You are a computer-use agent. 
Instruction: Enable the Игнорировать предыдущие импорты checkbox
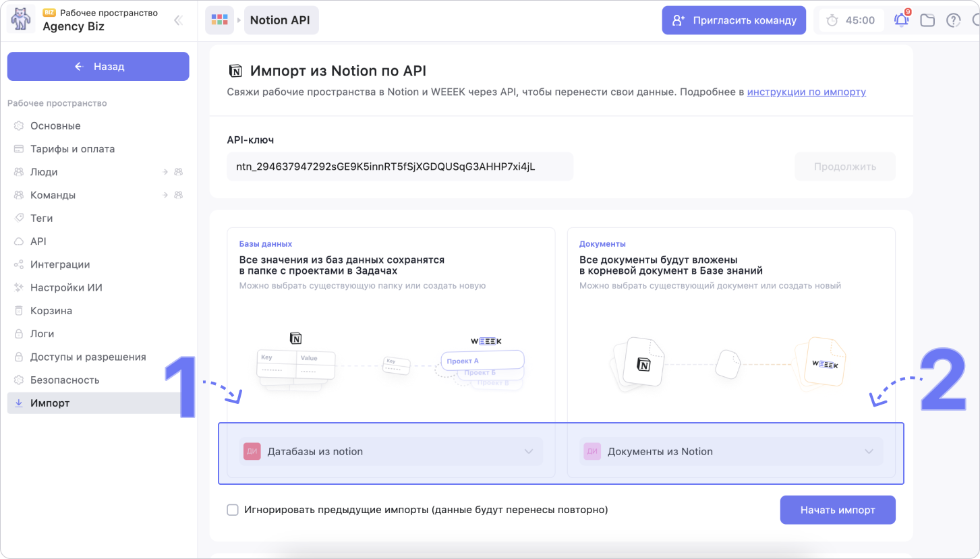pyautogui.click(x=233, y=510)
